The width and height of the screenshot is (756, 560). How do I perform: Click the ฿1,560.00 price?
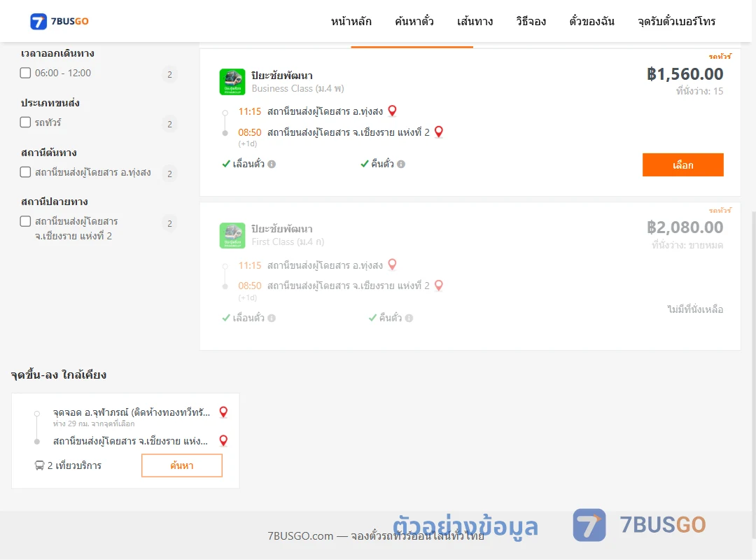point(685,74)
